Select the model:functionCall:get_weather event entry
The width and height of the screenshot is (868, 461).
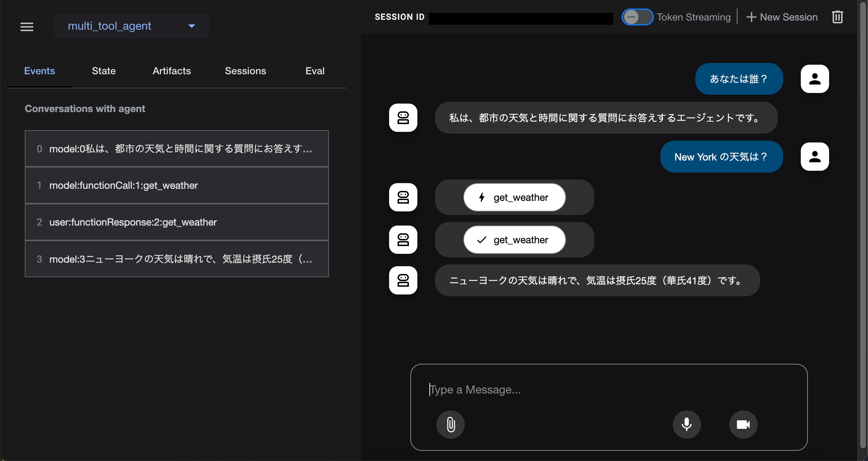pyautogui.click(x=177, y=185)
